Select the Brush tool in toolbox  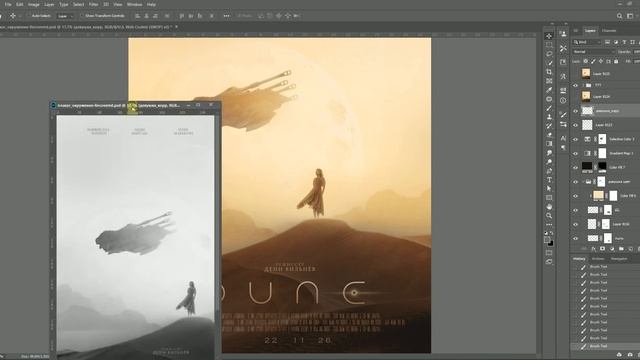pos(549,108)
